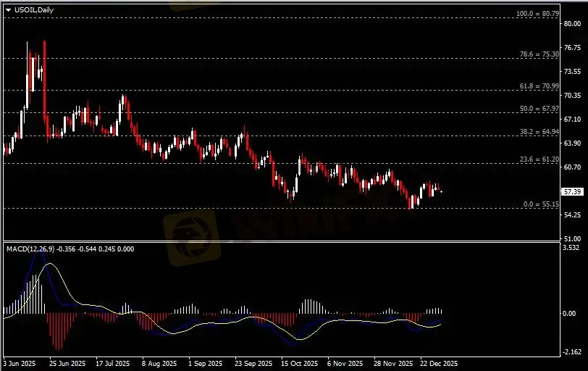Click the Fibonacci label 78.6 = 75.30

pyautogui.click(x=539, y=54)
